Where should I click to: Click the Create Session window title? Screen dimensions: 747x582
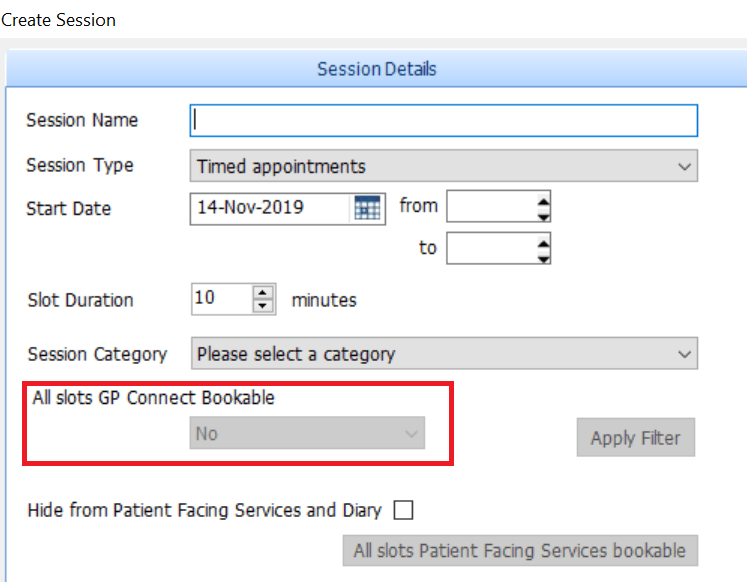[x=59, y=19]
